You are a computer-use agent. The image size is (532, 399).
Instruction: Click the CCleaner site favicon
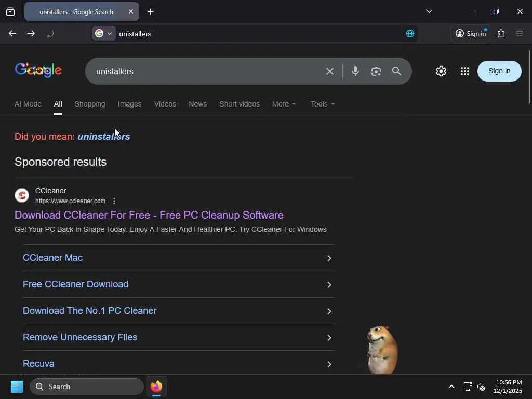click(x=22, y=195)
